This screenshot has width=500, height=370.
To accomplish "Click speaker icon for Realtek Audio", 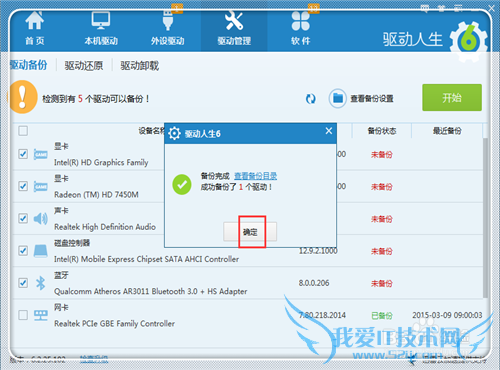I will pos(41,219).
